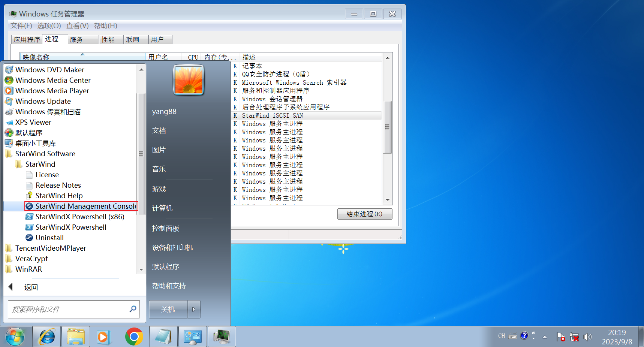Open shutdown options arrow next to 关机
The width and height of the screenshot is (644, 347).
point(194,309)
